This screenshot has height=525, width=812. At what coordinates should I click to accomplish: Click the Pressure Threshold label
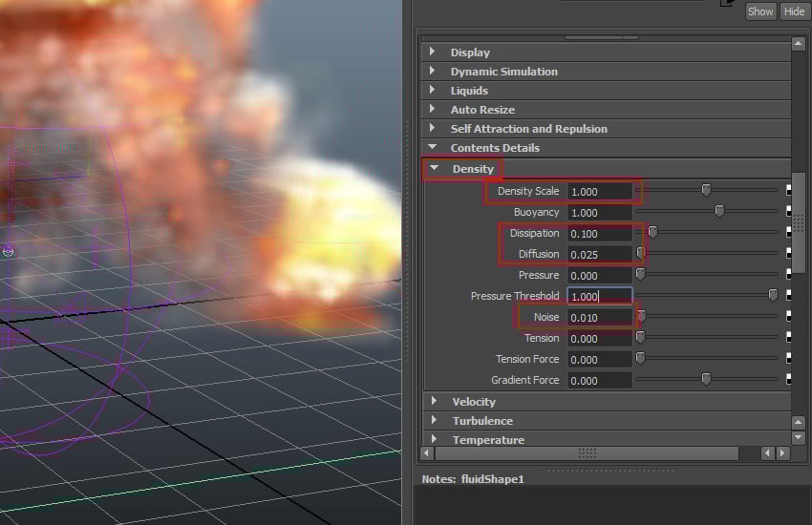pyautogui.click(x=515, y=296)
